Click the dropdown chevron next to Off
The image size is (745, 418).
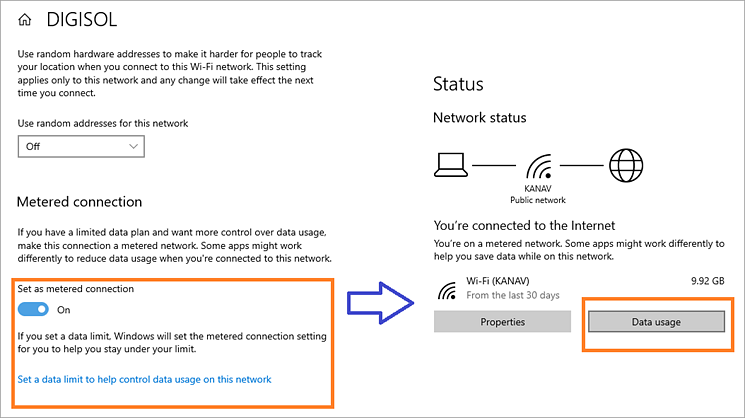pyautogui.click(x=134, y=146)
